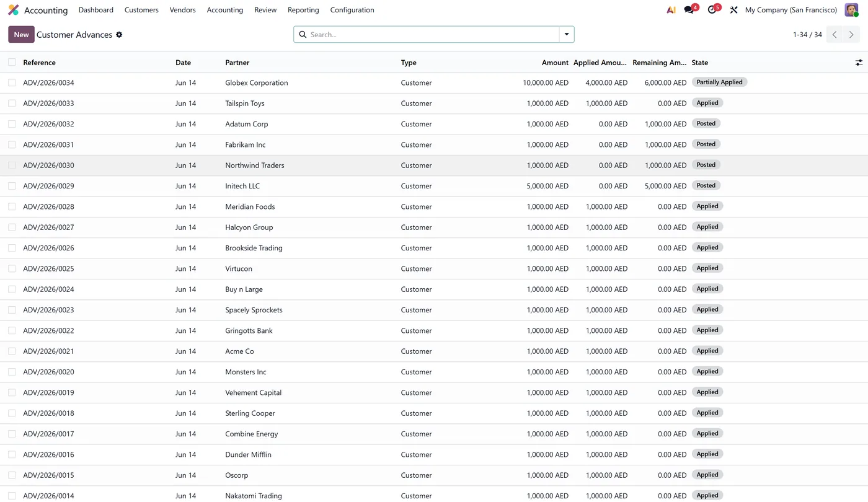Open the Customers menu
868x502 pixels.
141,10
